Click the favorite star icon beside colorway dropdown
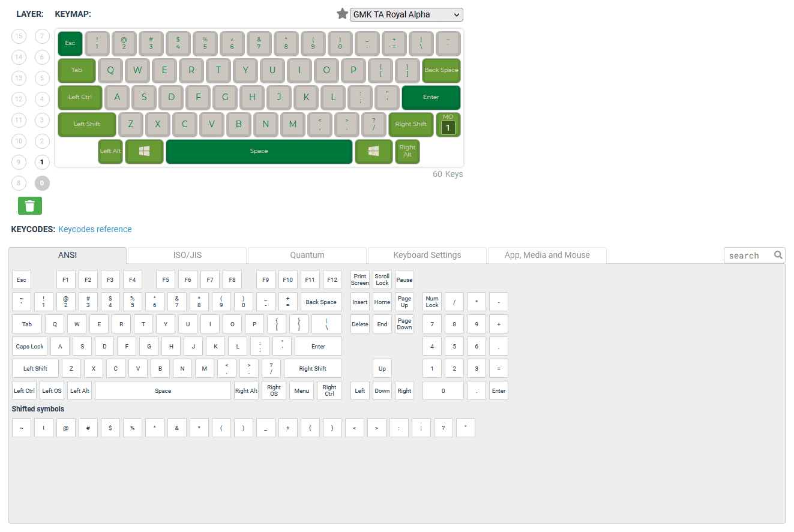The image size is (794, 532). point(342,14)
